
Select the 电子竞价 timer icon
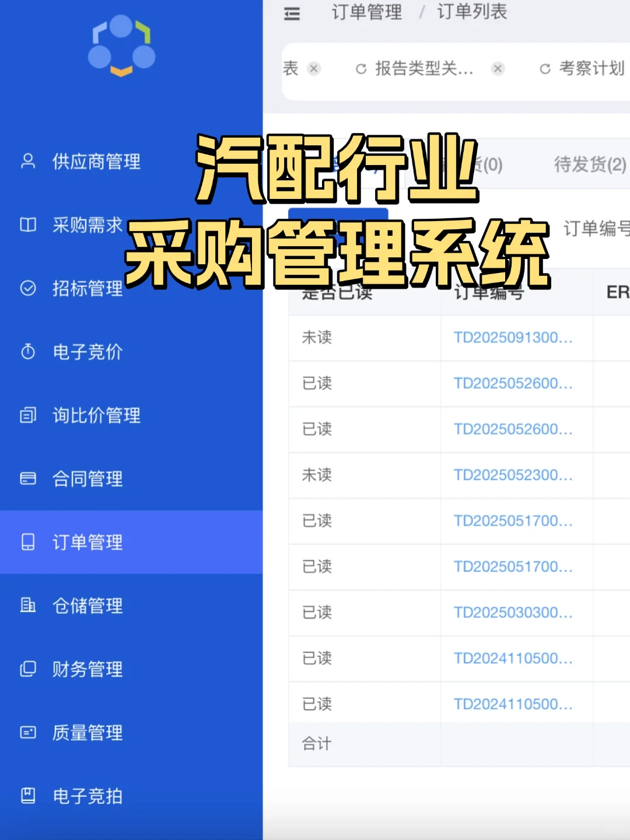(27, 352)
